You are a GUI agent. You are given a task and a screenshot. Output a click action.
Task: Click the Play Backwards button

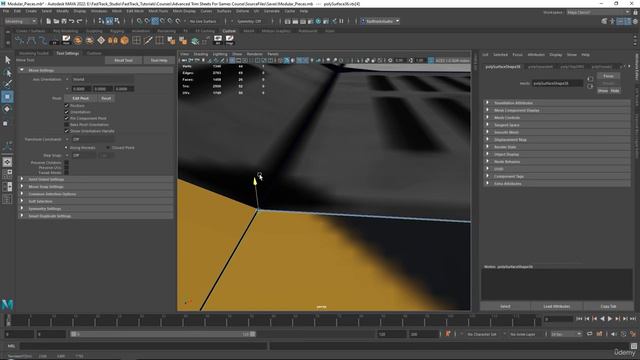(x=602, y=319)
